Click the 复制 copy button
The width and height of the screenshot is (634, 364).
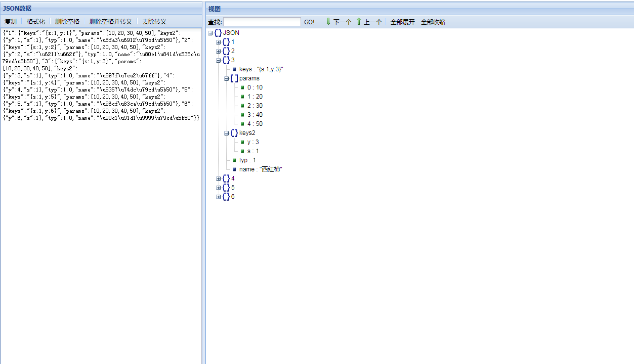pos(10,21)
